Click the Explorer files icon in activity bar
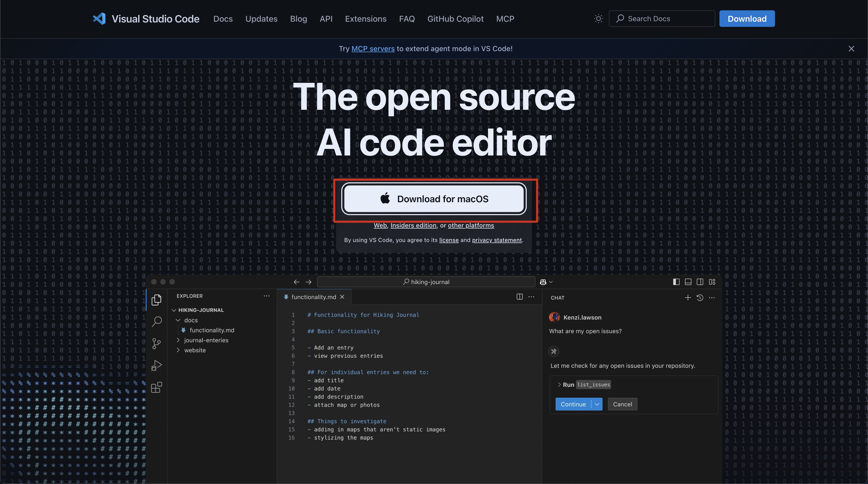868x484 pixels. click(x=156, y=299)
